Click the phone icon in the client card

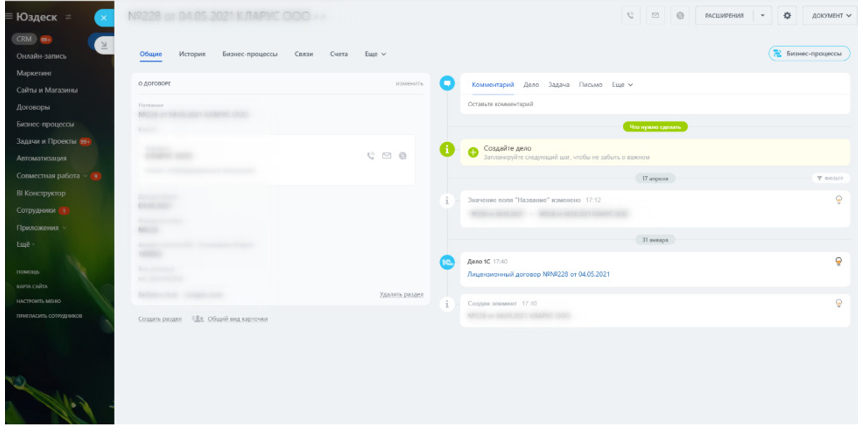pos(370,156)
